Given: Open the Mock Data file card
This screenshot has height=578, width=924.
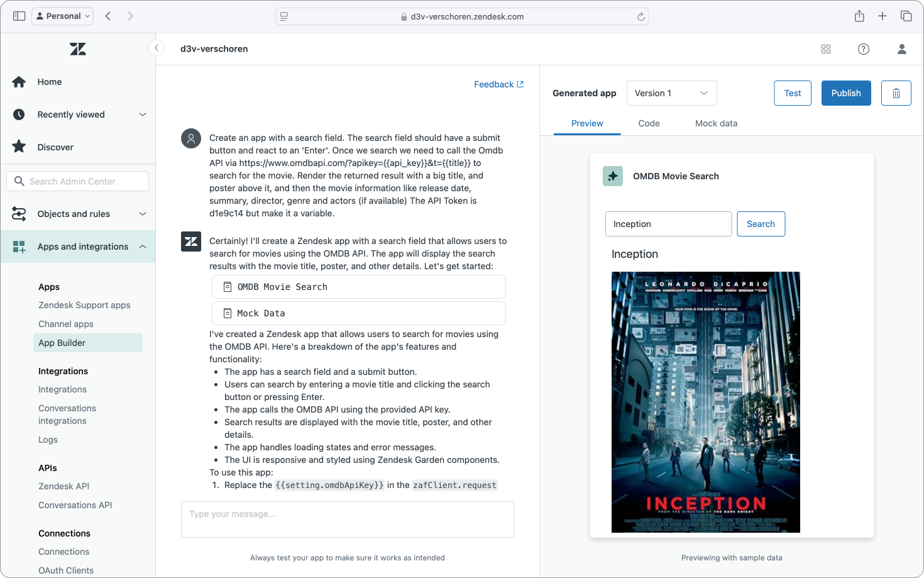Looking at the screenshot, I should (359, 313).
